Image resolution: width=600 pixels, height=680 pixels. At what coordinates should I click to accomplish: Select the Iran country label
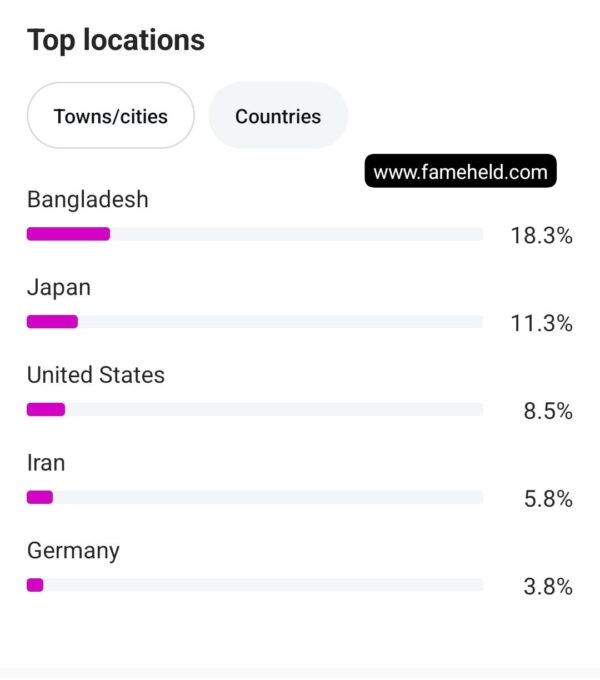pyautogui.click(x=46, y=463)
